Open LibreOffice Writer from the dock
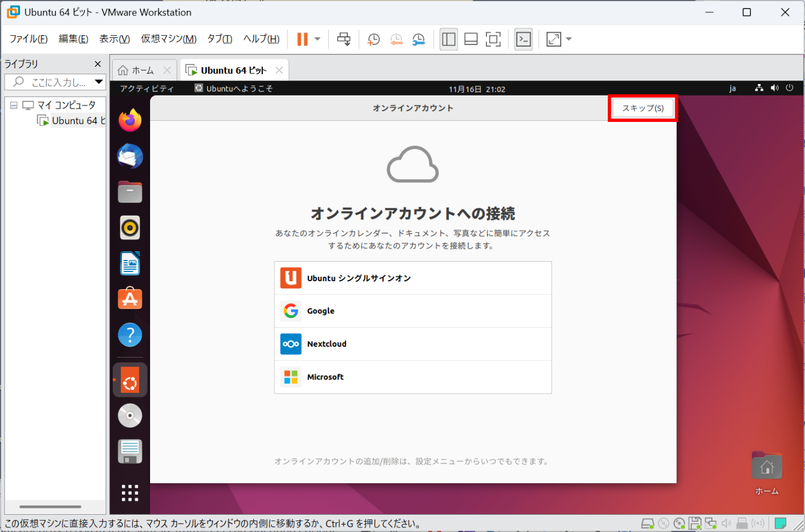Viewport: 805px width, 532px height. click(x=130, y=263)
